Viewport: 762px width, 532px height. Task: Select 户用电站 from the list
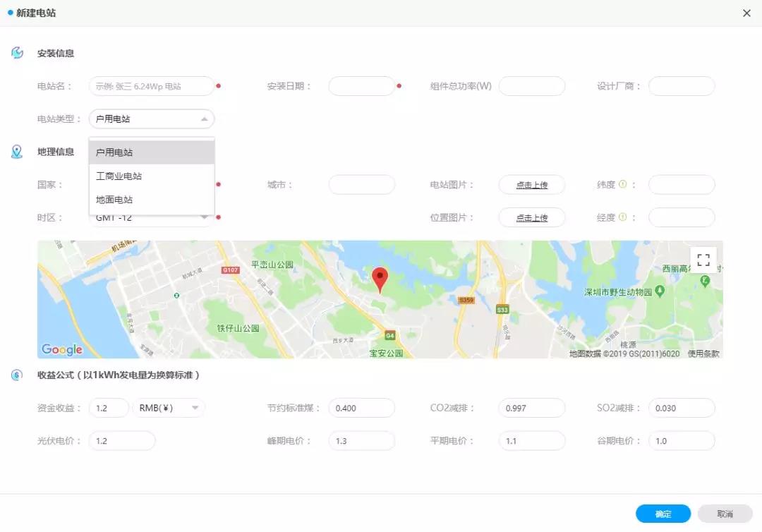click(152, 152)
